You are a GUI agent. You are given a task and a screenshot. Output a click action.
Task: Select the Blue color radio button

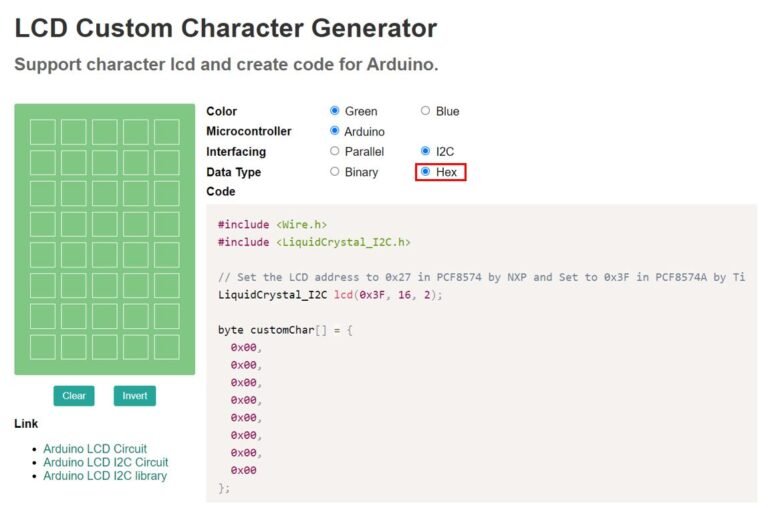426,111
